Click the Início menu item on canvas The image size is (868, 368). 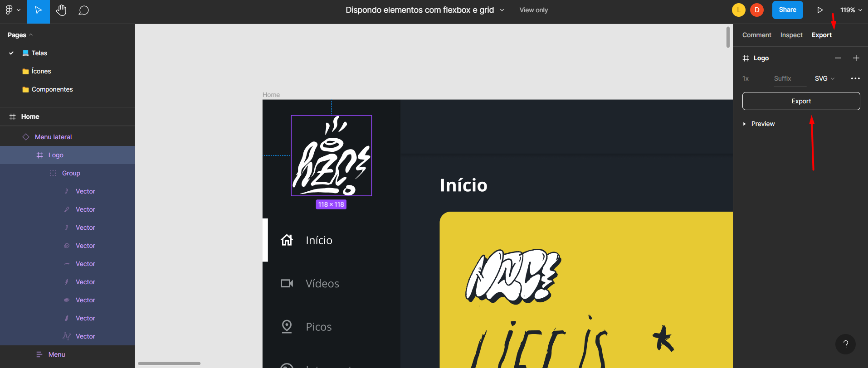[319, 240]
